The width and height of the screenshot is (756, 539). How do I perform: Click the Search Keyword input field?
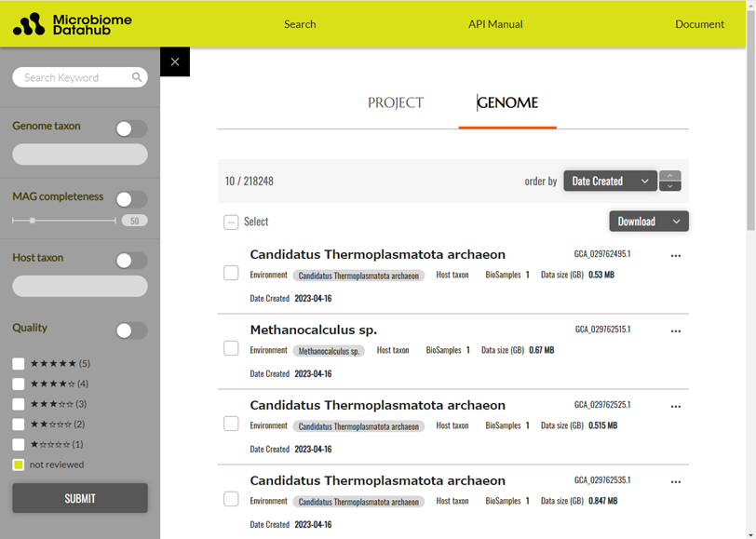(x=74, y=77)
